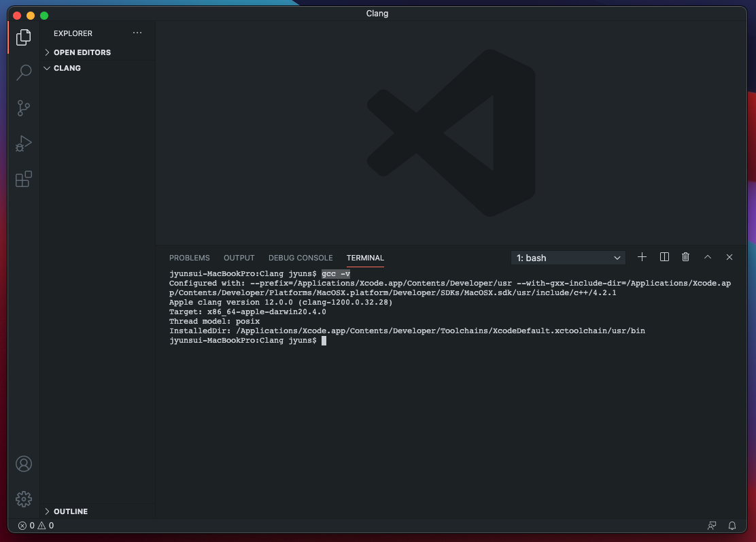Click the Thread model: posix line
The image size is (756, 542).
(x=214, y=321)
